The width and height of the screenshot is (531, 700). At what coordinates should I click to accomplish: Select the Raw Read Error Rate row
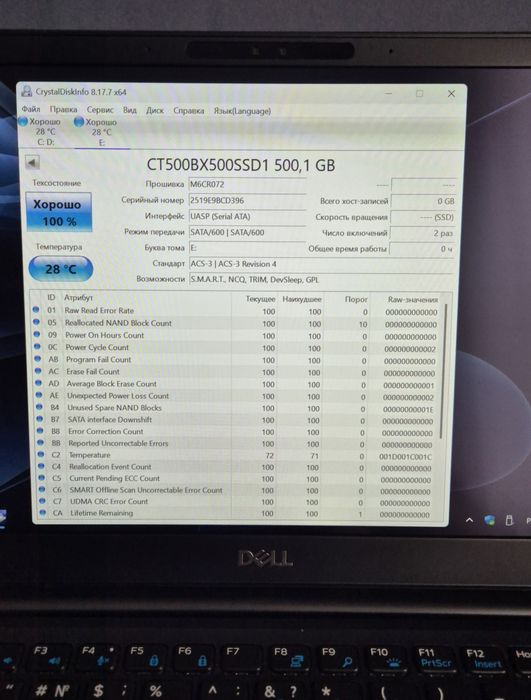coord(236,311)
